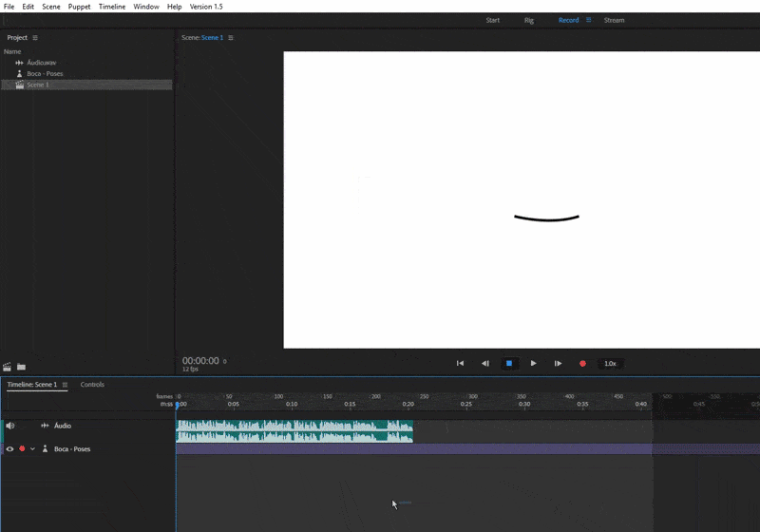This screenshot has width=760, height=532.
Task: Click the new folder icon in Project panel
Action: [21, 366]
